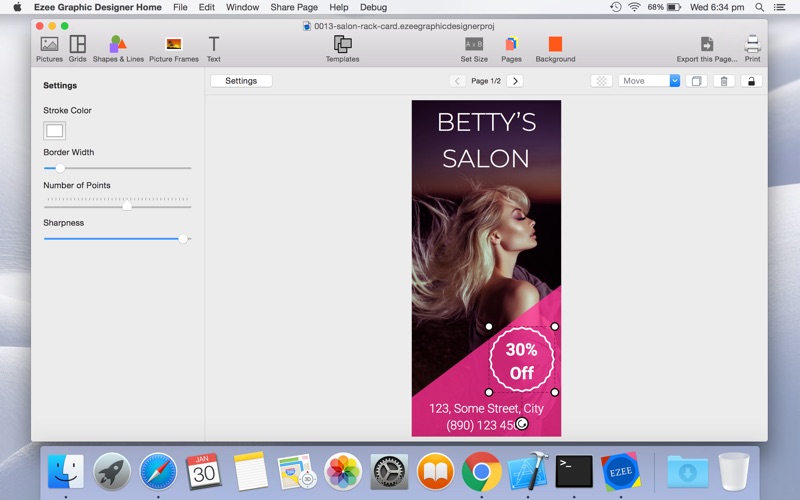Choose the Picture Frames tool
Viewport: 800px width, 500px height.
173,45
